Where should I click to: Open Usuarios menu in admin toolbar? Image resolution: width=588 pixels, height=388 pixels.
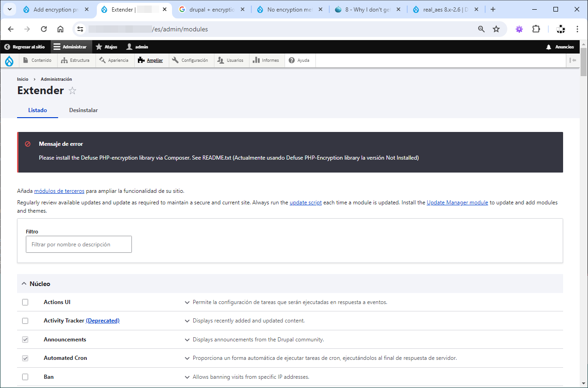click(x=232, y=60)
